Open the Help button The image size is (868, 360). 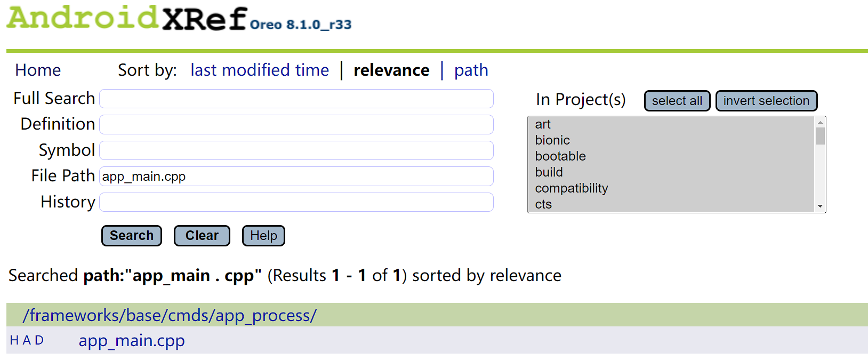(263, 236)
